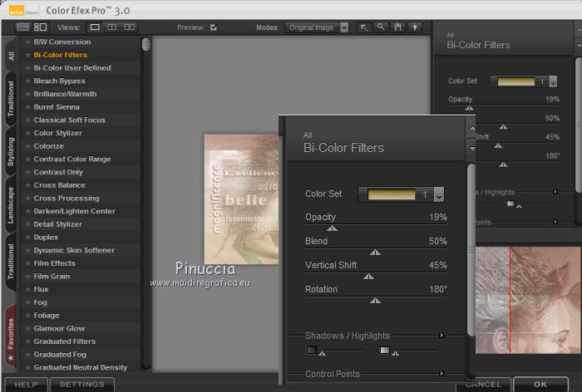Open the Color Set dropdown arrow
582x392 pixels.
point(438,195)
